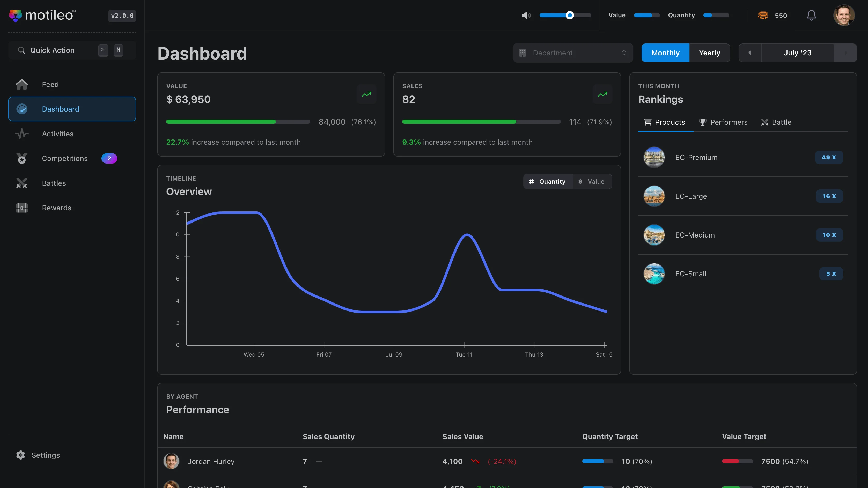Click the $ 63,950 value figure

[x=188, y=99]
